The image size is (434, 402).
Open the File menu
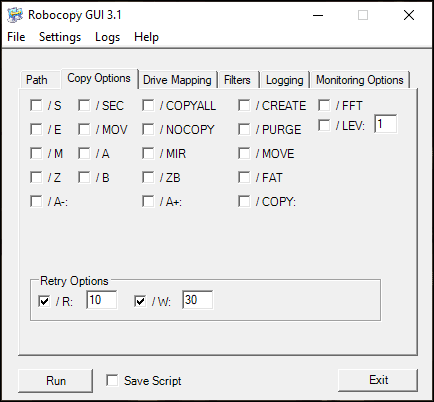coord(16,37)
